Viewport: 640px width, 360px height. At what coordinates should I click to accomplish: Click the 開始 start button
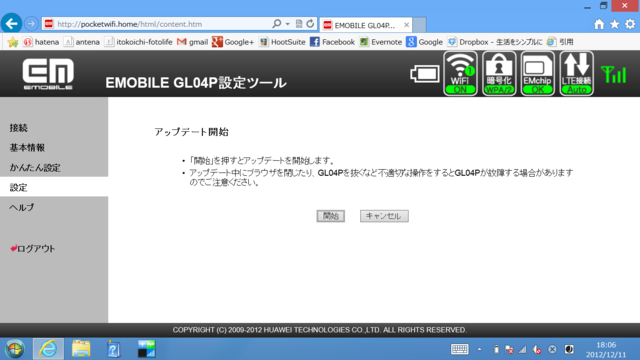point(331,216)
